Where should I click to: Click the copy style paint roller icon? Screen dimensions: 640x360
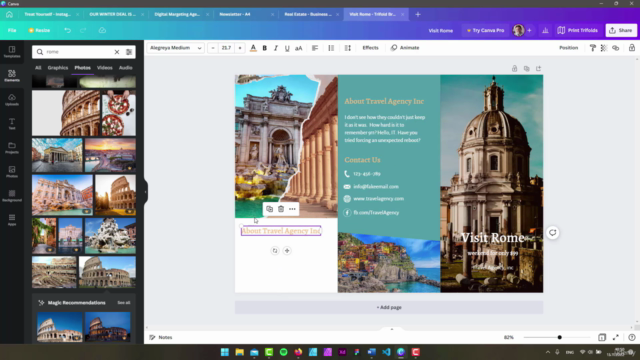(593, 48)
